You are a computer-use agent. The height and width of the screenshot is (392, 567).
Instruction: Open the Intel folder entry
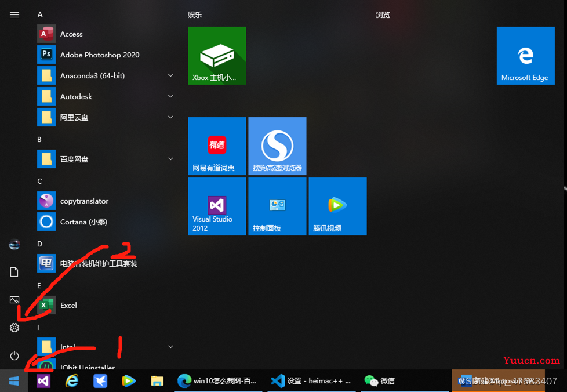click(x=106, y=347)
